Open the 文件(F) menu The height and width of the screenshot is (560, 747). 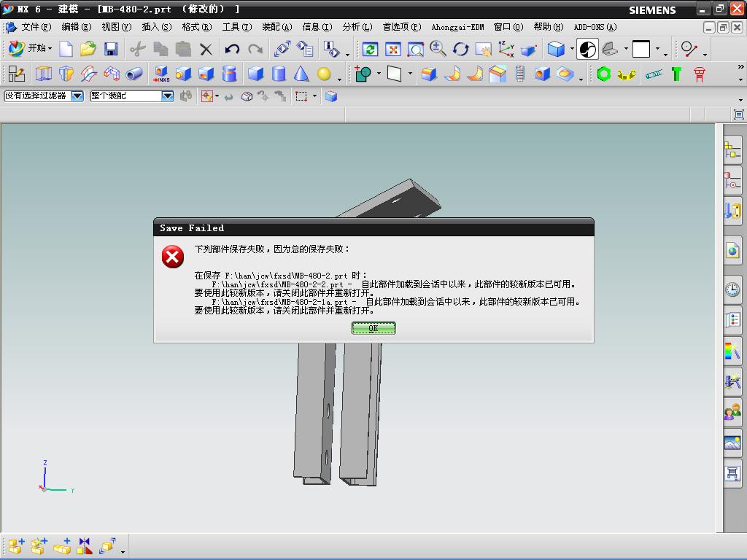pos(36,27)
